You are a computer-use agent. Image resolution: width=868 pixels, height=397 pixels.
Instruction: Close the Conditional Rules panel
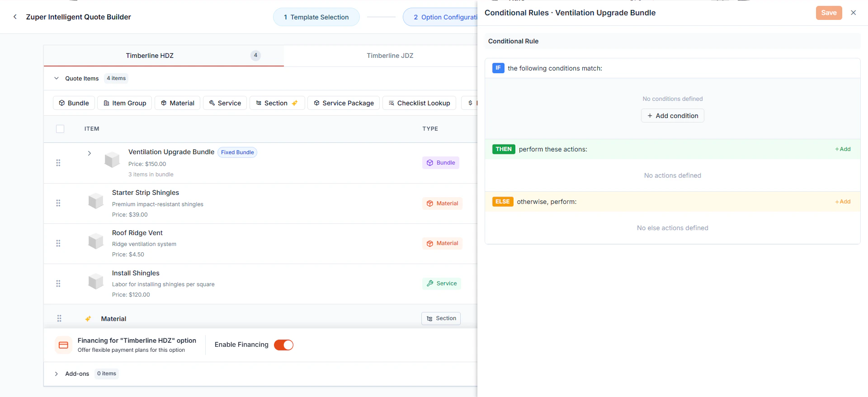(853, 13)
